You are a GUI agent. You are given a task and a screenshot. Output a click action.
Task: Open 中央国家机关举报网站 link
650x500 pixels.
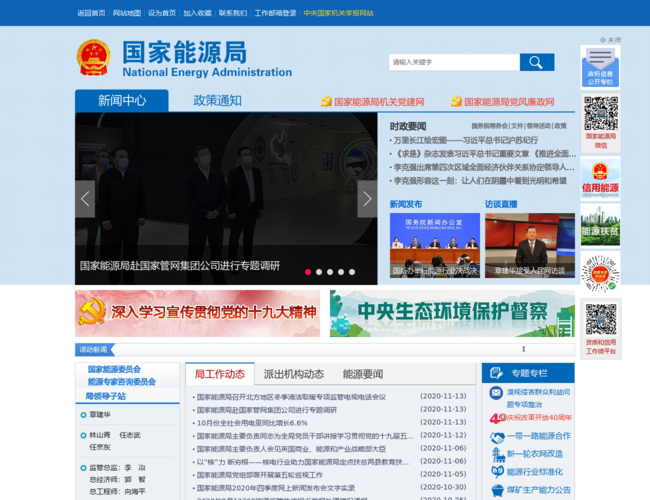click(x=338, y=13)
